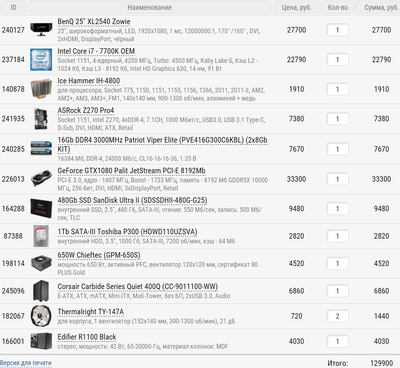Click the quantity field for Toshiba P300 drive
The height and width of the screenshot is (368, 400).
pyautogui.click(x=337, y=236)
